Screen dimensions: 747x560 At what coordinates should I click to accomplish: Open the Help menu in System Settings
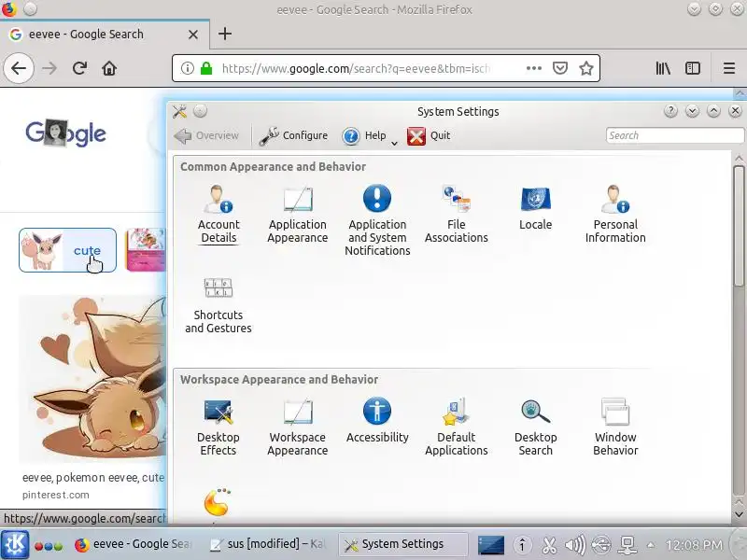370,135
